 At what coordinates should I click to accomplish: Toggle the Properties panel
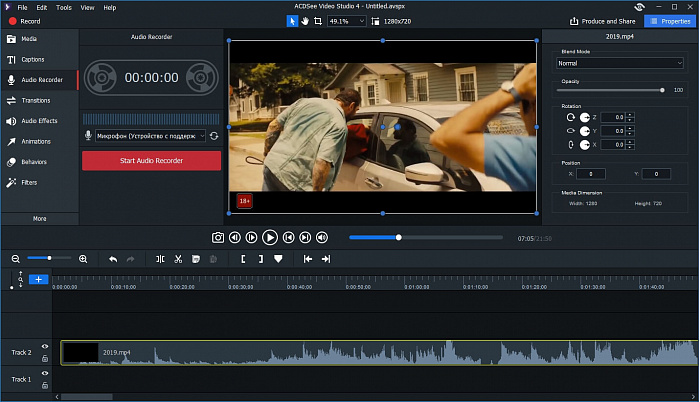coord(670,21)
